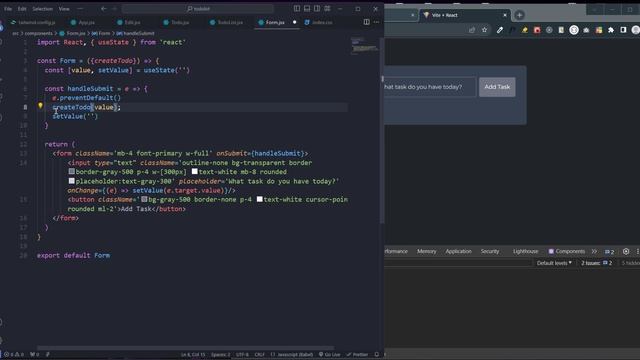Image resolution: width=640 pixels, height=360 pixels.
Task: Click the editor vertical scrollbar
Action: [382, 131]
